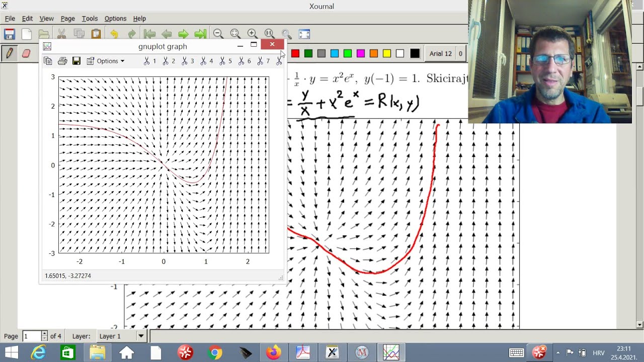Open Firefox from taskbar
Image resolution: width=644 pixels, height=362 pixels.
pos(274,352)
